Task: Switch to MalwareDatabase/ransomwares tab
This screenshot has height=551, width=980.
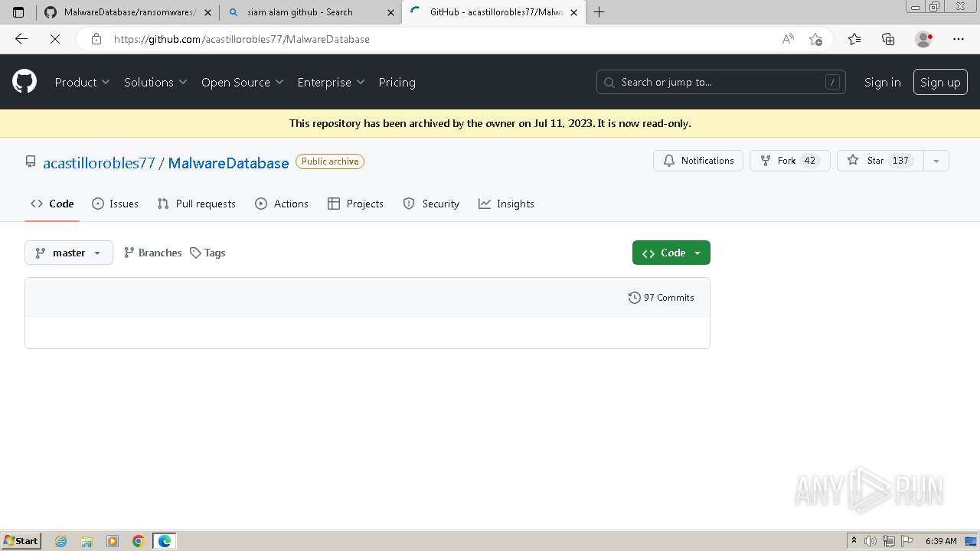Action: click(127, 12)
